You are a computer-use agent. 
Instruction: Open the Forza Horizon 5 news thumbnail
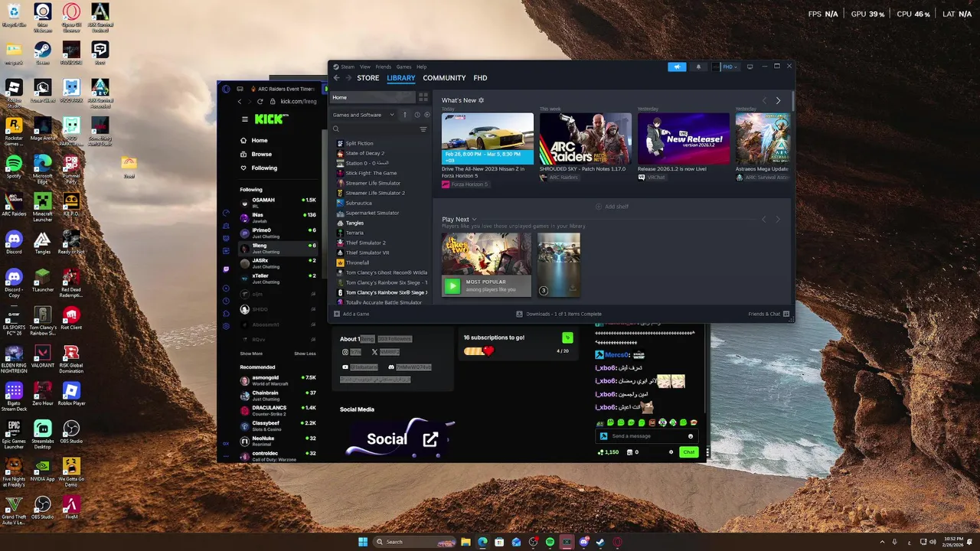pyautogui.click(x=488, y=139)
